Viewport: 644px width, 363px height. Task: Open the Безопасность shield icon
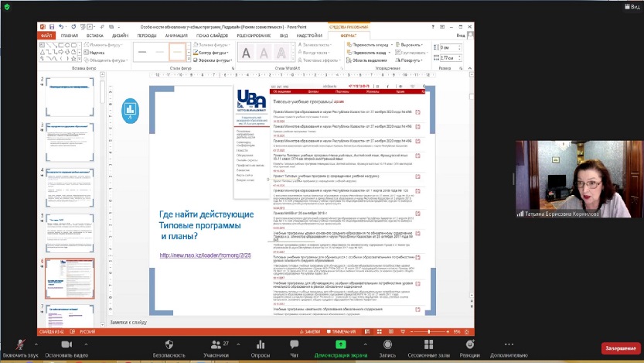[169, 344]
